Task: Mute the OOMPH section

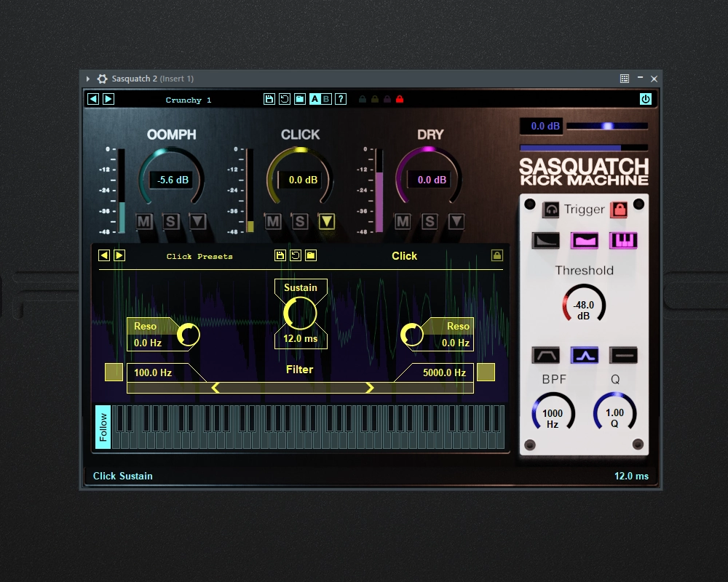Action: (144, 221)
